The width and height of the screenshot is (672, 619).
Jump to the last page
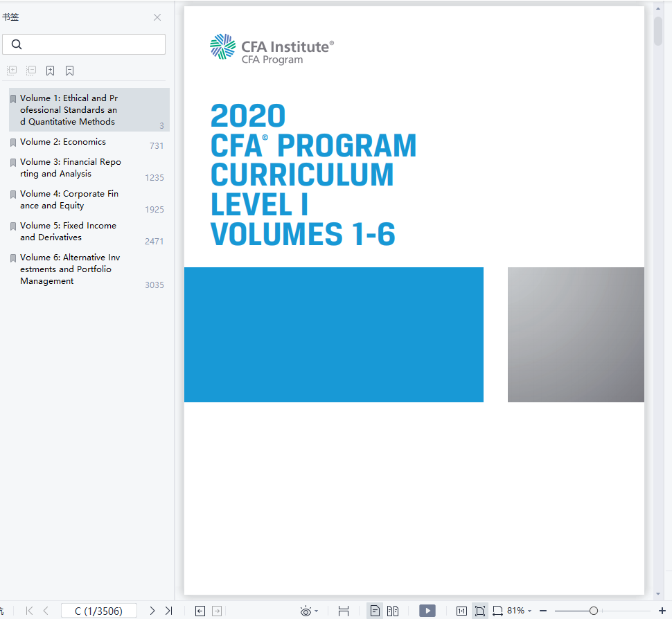[x=169, y=611]
